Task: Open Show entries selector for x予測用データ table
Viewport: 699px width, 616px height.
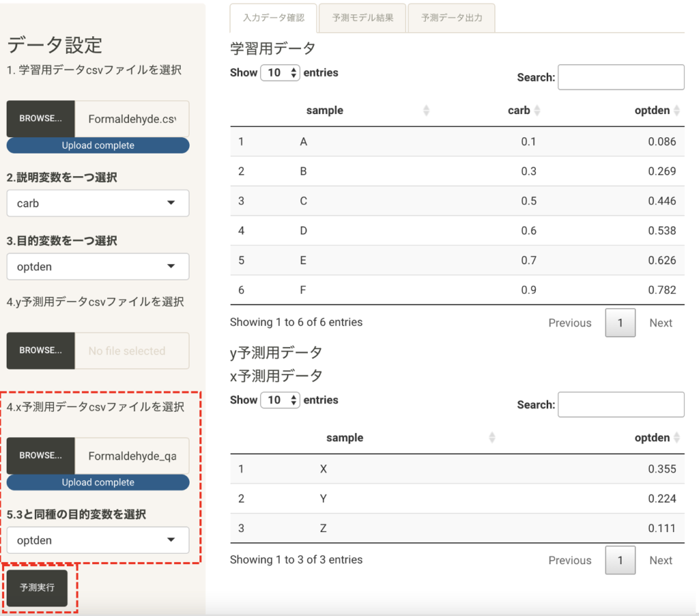Action: pyautogui.click(x=280, y=400)
